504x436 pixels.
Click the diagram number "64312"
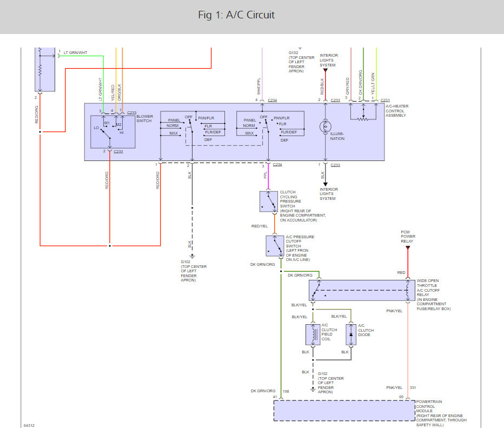[x=29, y=425]
